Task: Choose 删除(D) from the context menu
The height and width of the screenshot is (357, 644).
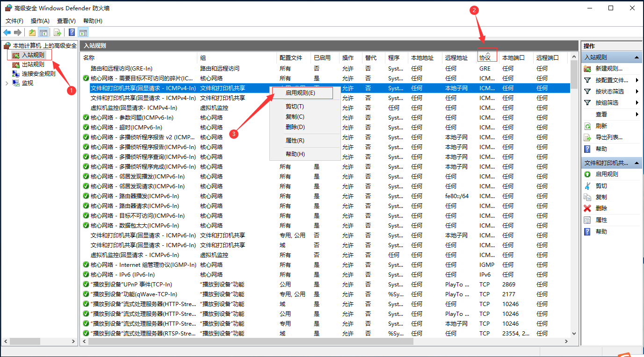Action: click(305, 127)
